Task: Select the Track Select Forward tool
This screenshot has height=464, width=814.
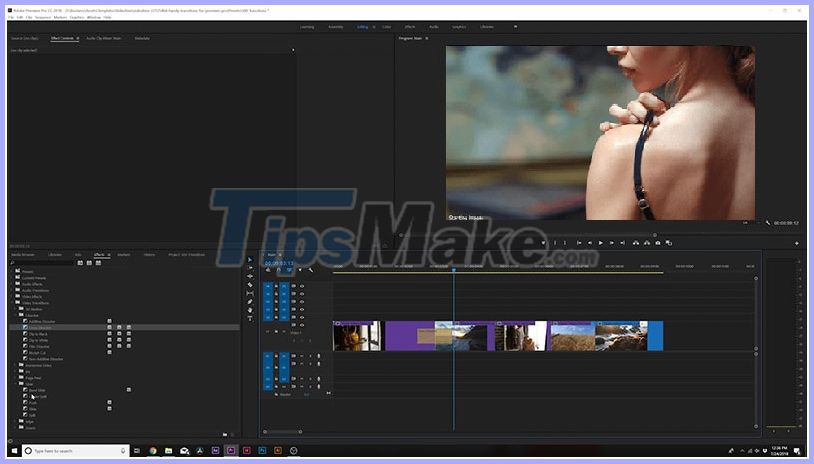Action: click(x=250, y=268)
